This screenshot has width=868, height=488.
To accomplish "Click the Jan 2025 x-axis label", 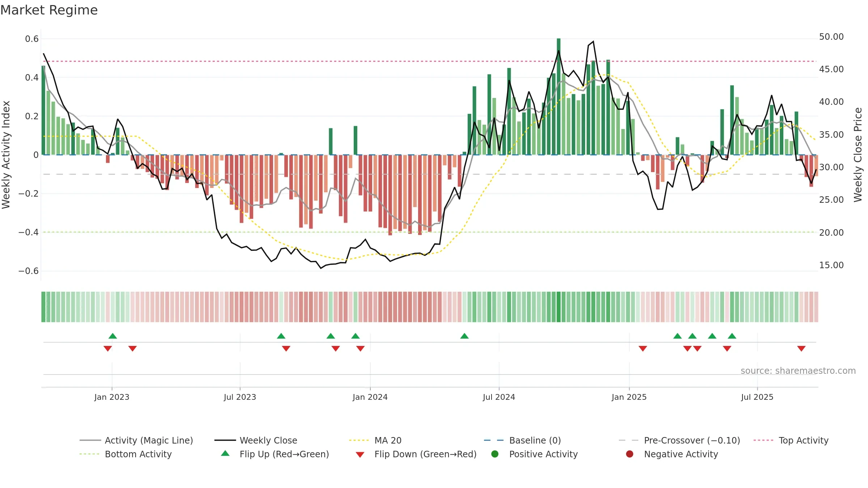I will (x=629, y=397).
